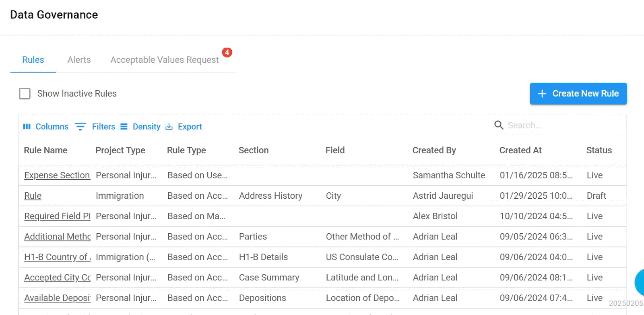Sort by Section column header
Viewport: 644px width, 315px height.
coord(254,150)
